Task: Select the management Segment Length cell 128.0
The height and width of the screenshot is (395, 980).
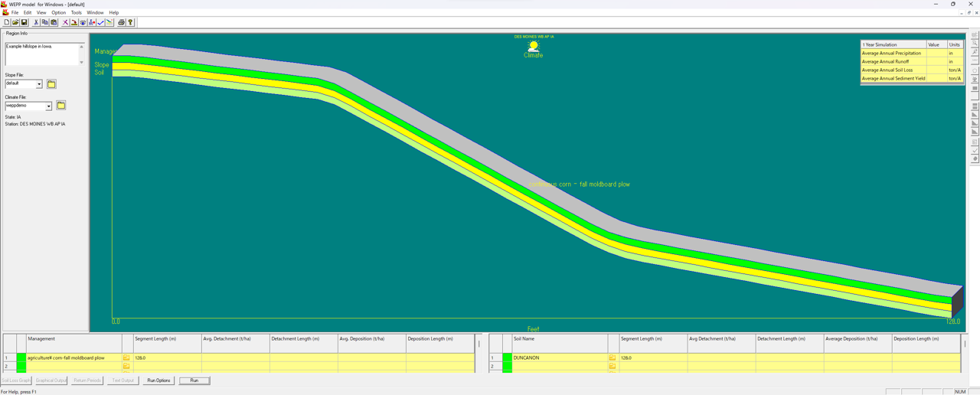Action: (167, 357)
